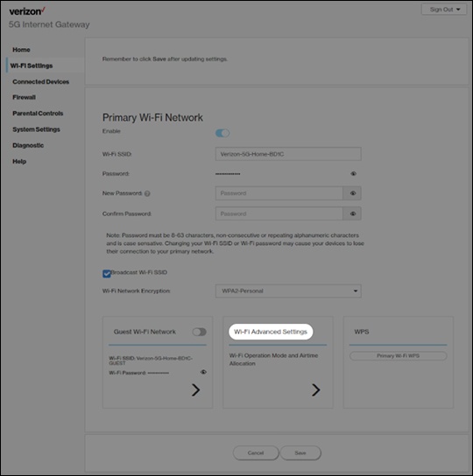This screenshot has height=476, width=473.
Task: Open Parental Controls page
Action: [38, 113]
